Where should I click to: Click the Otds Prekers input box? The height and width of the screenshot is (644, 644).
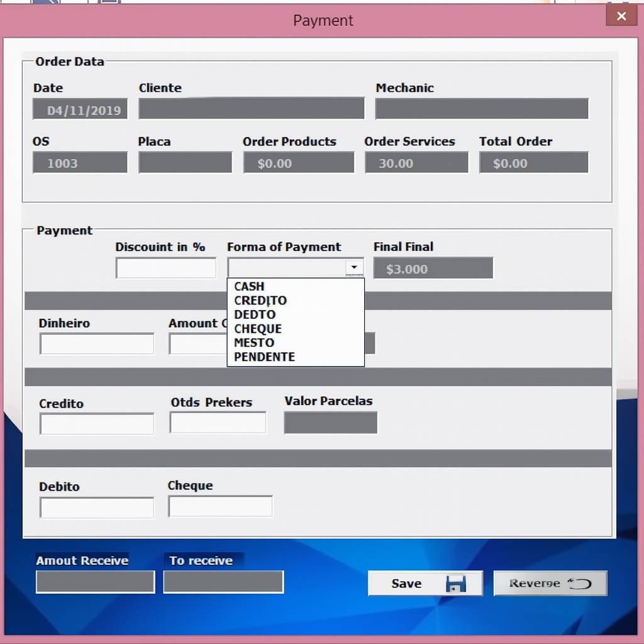click(218, 423)
